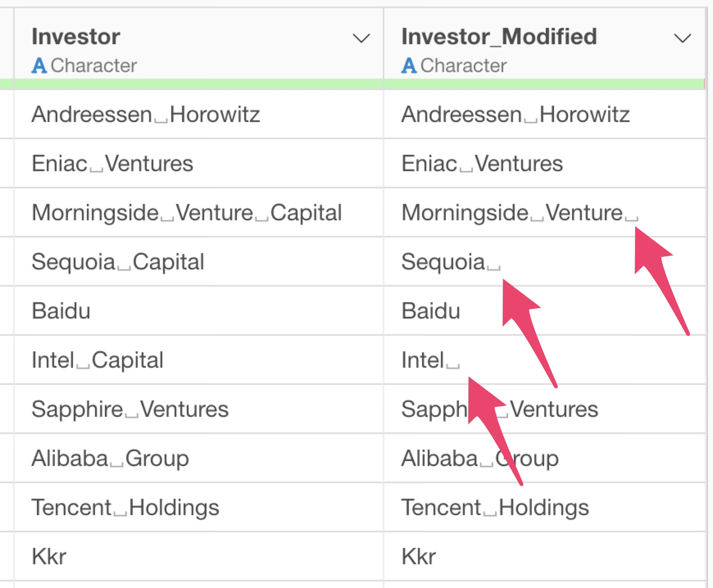This screenshot has width=713, height=588.
Task: Click Tencent Holdings in the Investor_Modified column
Action: (x=495, y=508)
